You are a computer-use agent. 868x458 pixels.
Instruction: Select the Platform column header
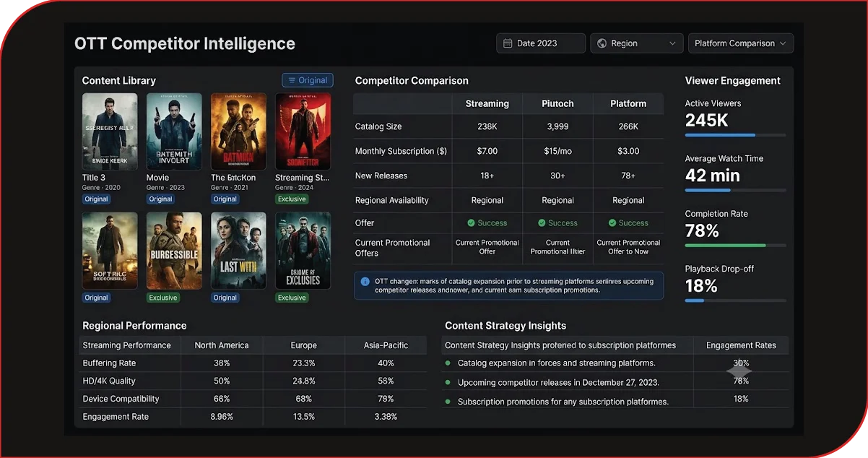628,103
